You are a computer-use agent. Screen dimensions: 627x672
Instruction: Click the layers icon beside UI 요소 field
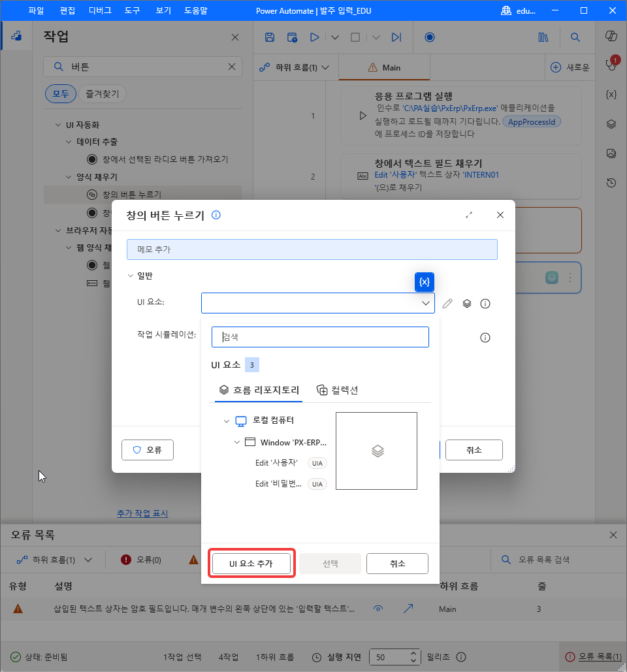coord(467,304)
